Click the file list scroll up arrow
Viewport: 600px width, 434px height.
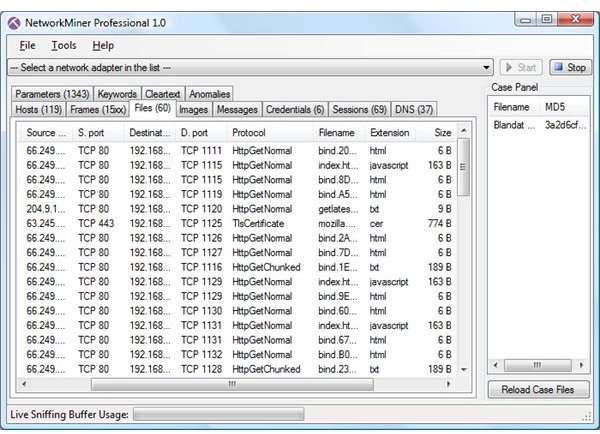[464, 131]
